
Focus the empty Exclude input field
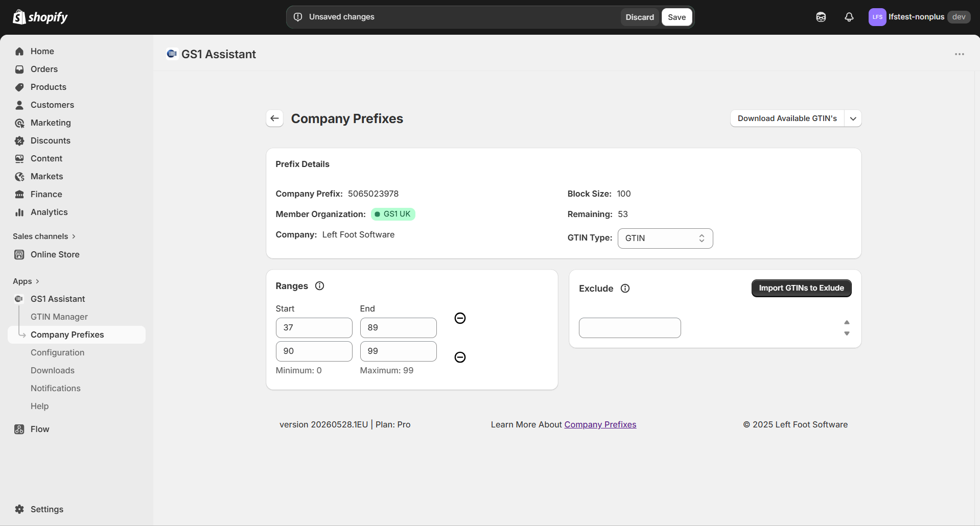pos(630,328)
